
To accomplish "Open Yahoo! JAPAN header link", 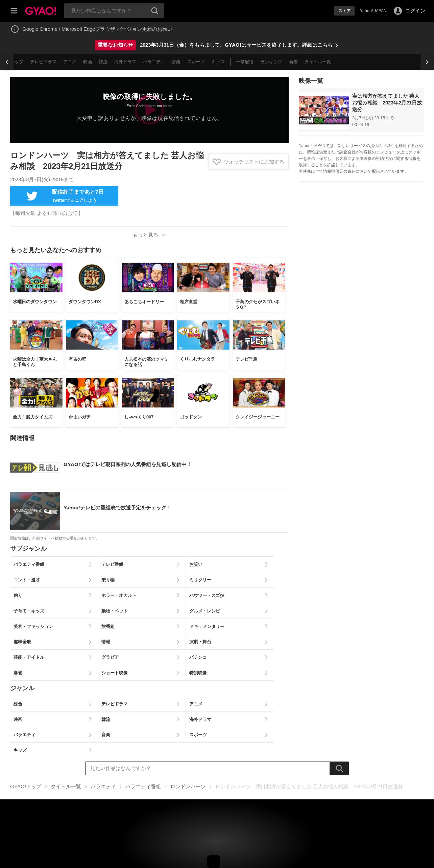I will tap(373, 11).
